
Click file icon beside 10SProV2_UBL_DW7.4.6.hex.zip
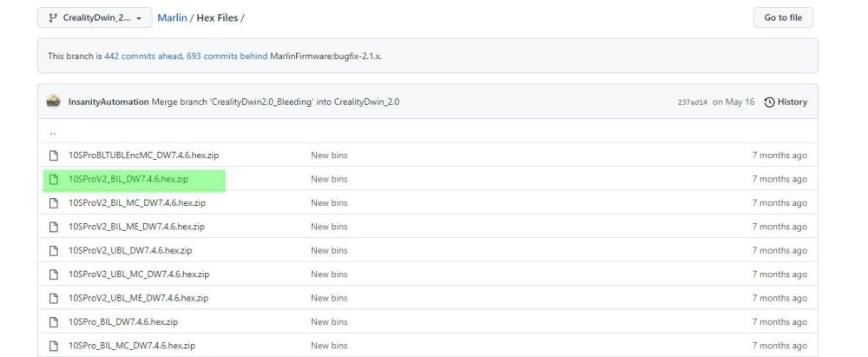click(54, 250)
